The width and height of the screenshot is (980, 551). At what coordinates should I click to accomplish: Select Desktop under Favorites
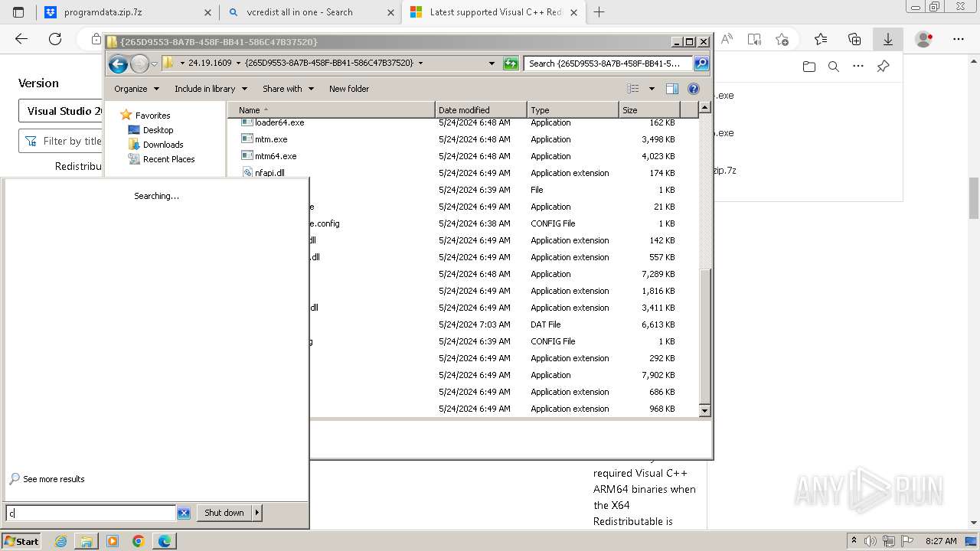[158, 130]
